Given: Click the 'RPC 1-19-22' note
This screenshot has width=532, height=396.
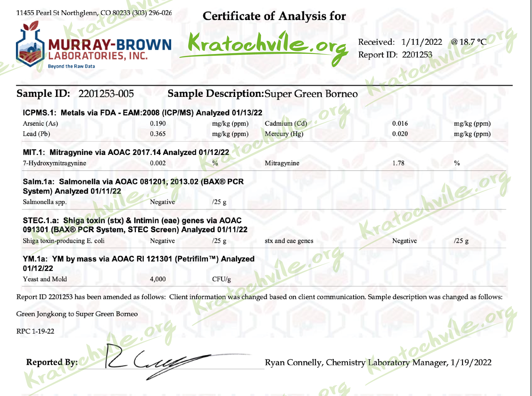Looking at the screenshot, I should 35,331.
